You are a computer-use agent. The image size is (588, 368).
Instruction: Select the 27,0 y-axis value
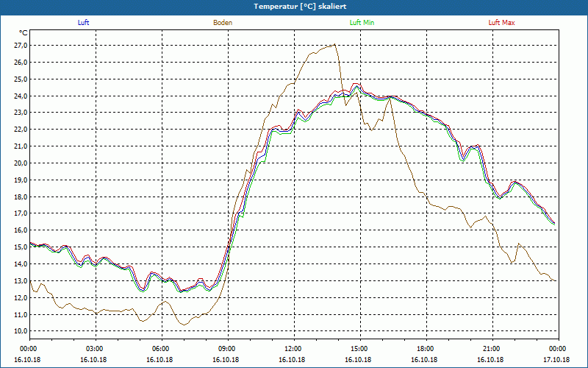click(x=21, y=46)
